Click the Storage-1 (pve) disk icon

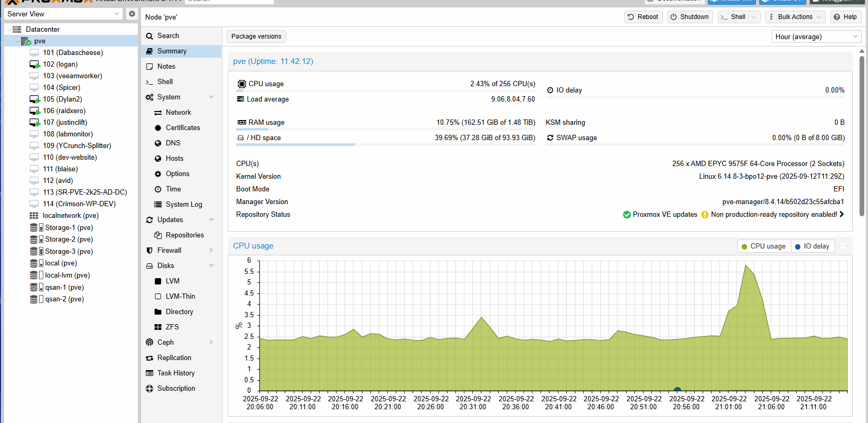click(34, 228)
